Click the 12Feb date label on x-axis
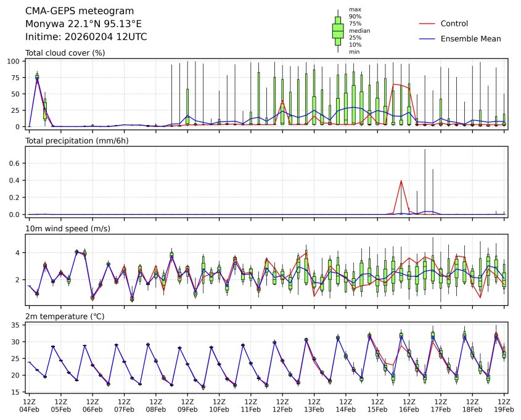The width and height of the screenshot is (521, 420). click(282, 410)
